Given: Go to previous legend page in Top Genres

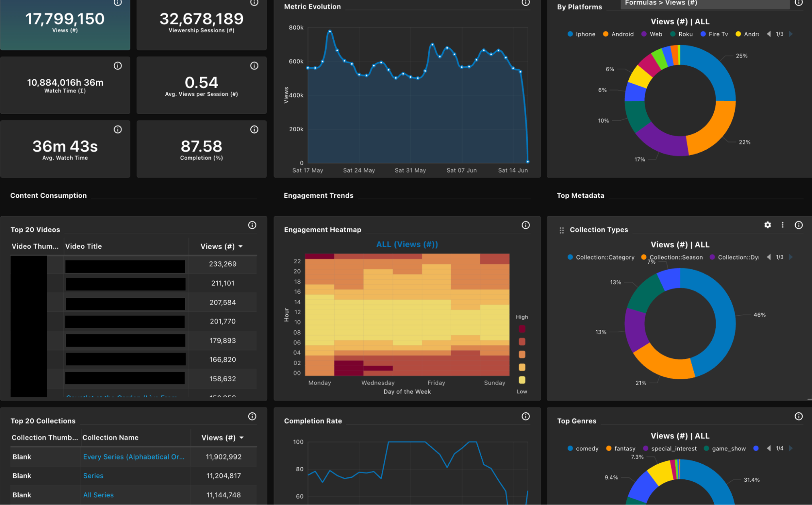Looking at the screenshot, I should (769, 449).
